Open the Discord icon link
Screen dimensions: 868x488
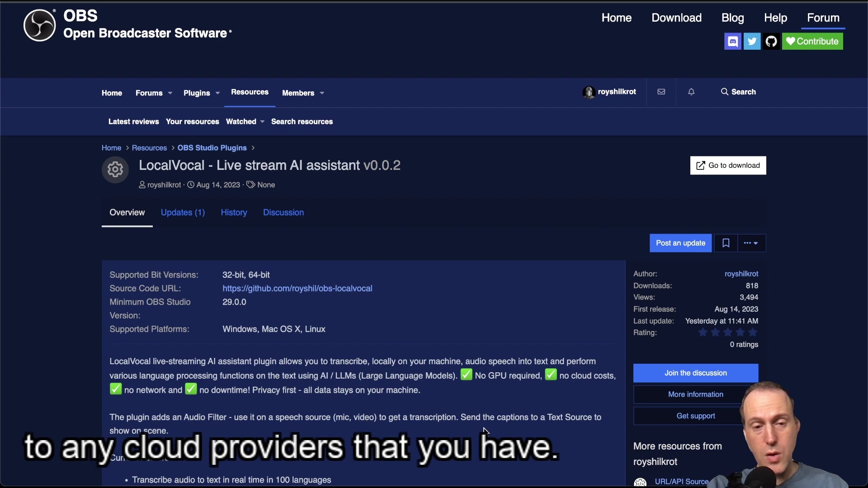pyautogui.click(x=732, y=42)
